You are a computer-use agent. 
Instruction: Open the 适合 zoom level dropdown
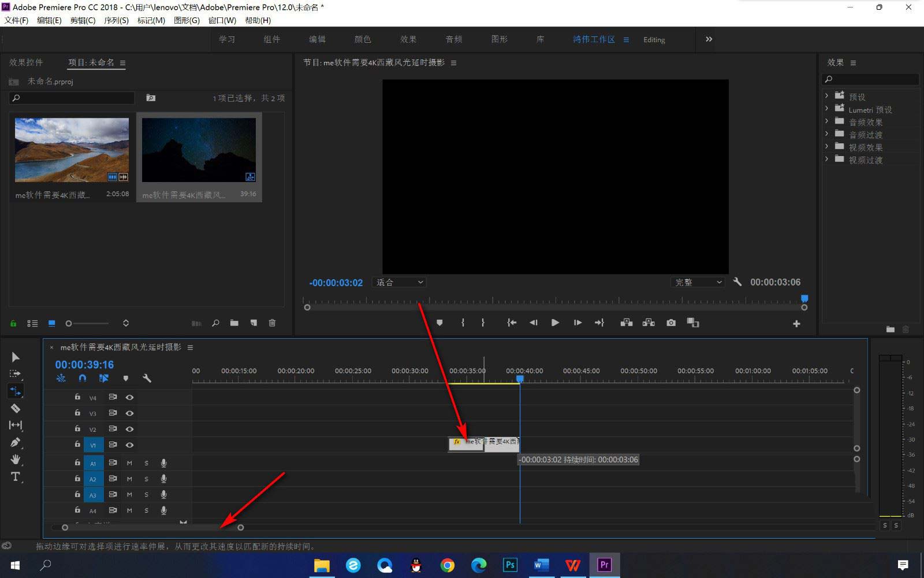[x=400, y=282]
